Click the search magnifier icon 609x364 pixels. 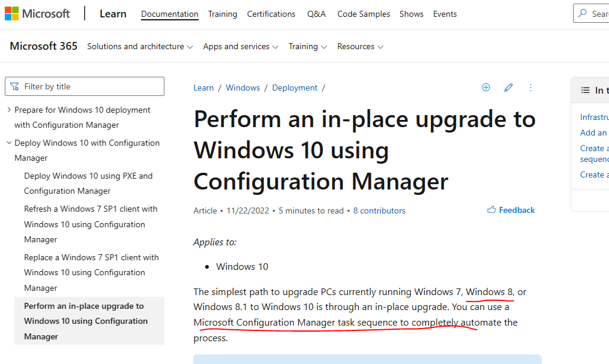[x=583, y=13]
